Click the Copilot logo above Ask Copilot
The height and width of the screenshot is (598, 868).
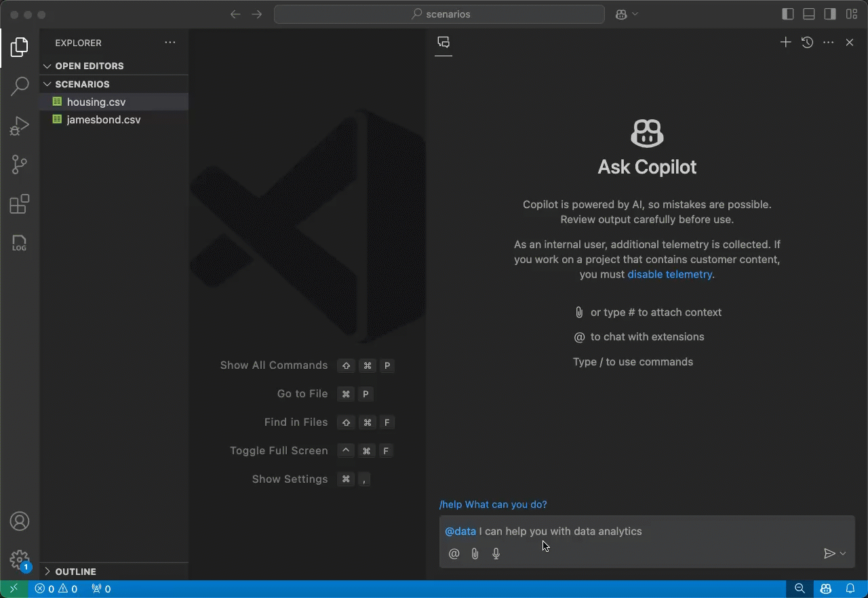[647, 133]
